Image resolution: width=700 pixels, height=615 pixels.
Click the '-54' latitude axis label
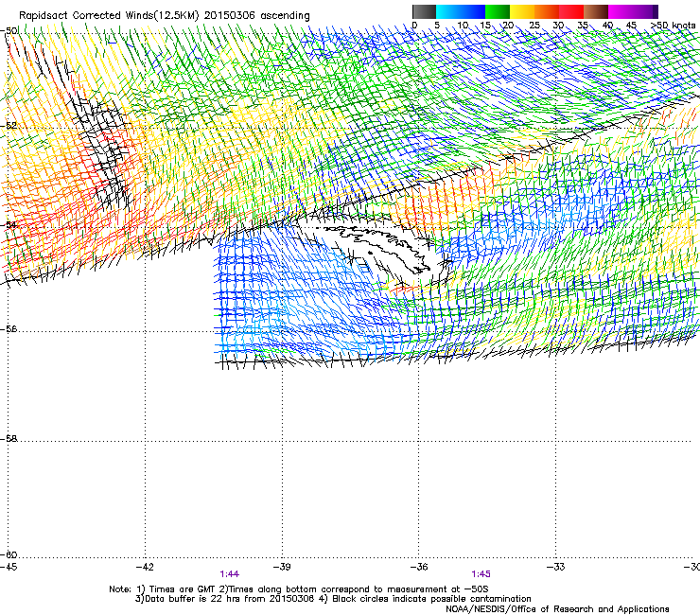click(x=9, y=224)
